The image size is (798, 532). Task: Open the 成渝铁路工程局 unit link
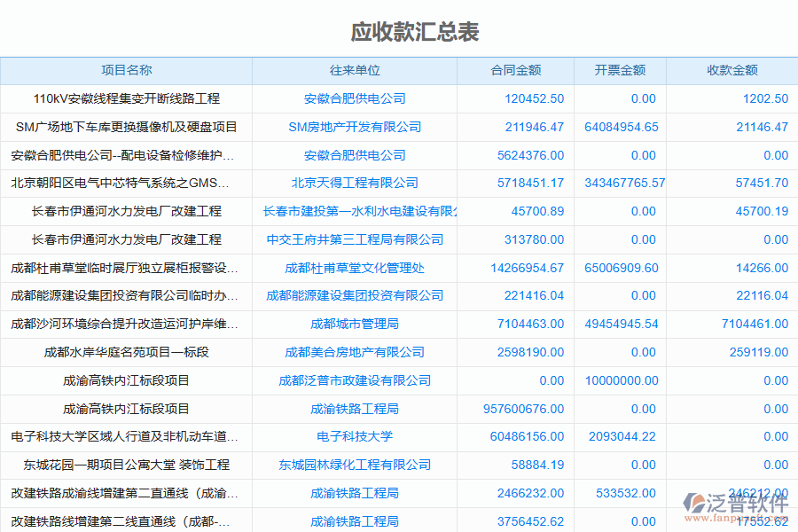356,409
